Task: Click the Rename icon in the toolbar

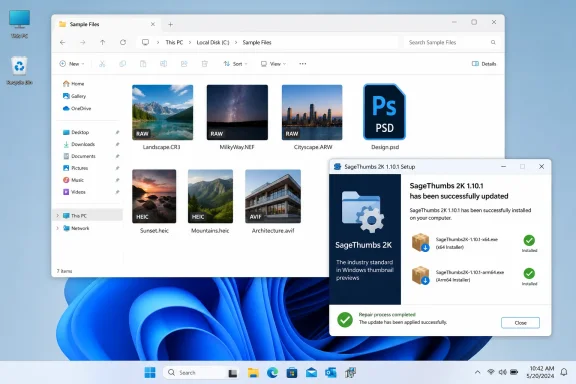Action: point(163,64)
